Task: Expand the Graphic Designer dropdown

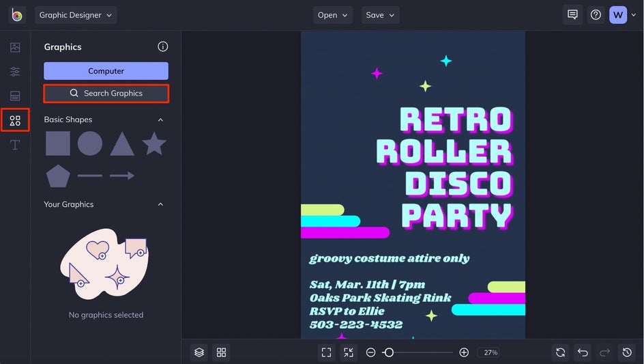Action: point(76,15)
